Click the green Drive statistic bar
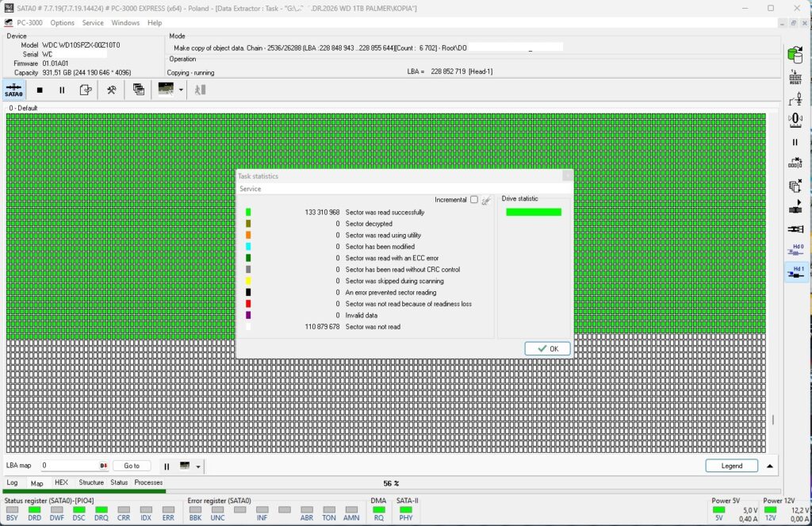The image size is (812, 526). 534,212
